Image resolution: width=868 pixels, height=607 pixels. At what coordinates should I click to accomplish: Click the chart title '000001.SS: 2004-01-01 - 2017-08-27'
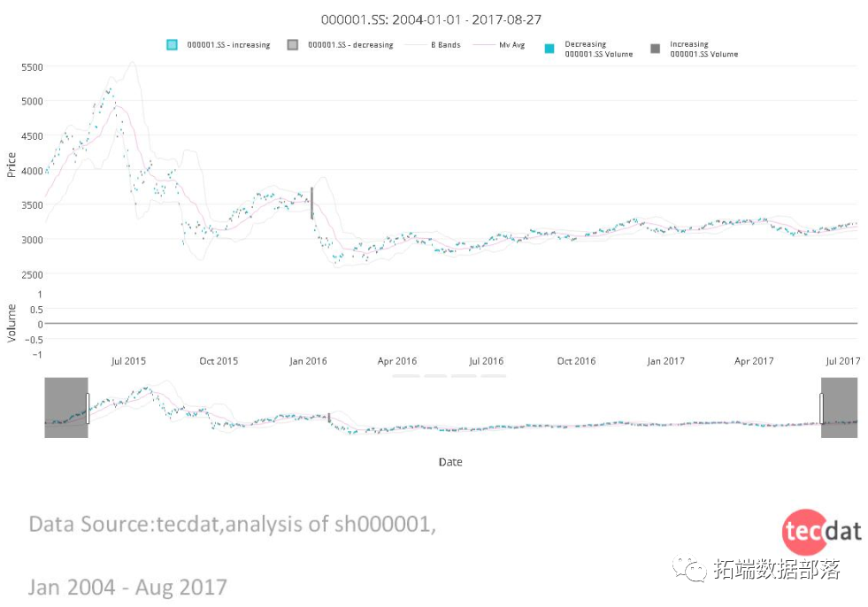tap(431, 19)
